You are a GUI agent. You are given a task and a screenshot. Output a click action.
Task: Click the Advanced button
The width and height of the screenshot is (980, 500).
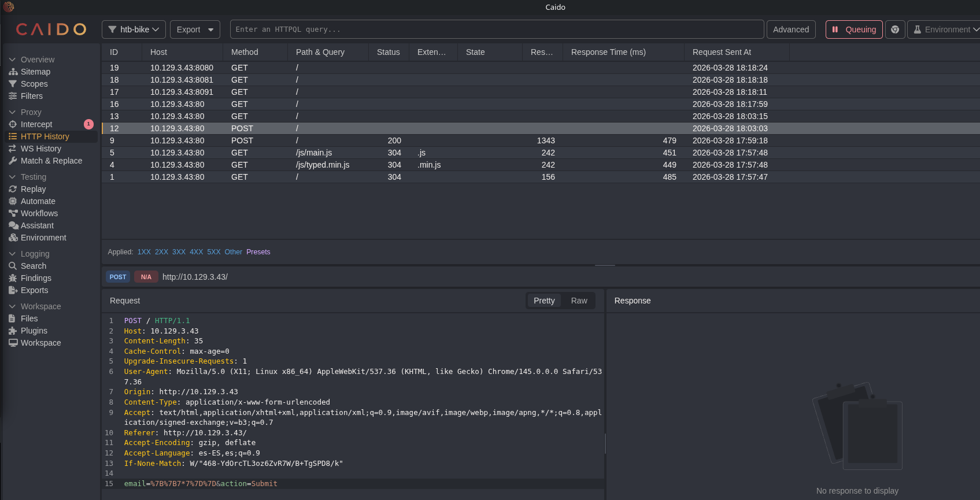click(x=791, y=29)
